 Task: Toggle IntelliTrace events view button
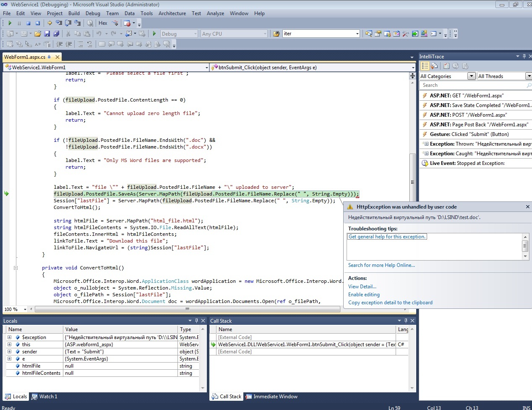425,66
